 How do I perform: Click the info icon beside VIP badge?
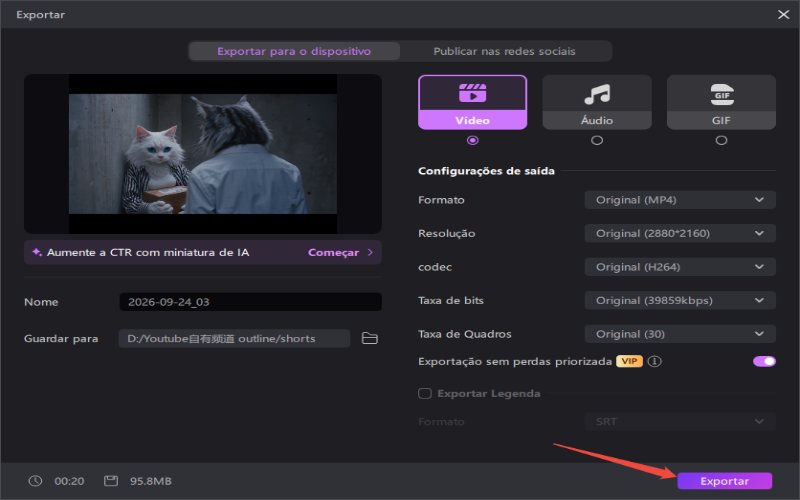(x=655, y=361)
